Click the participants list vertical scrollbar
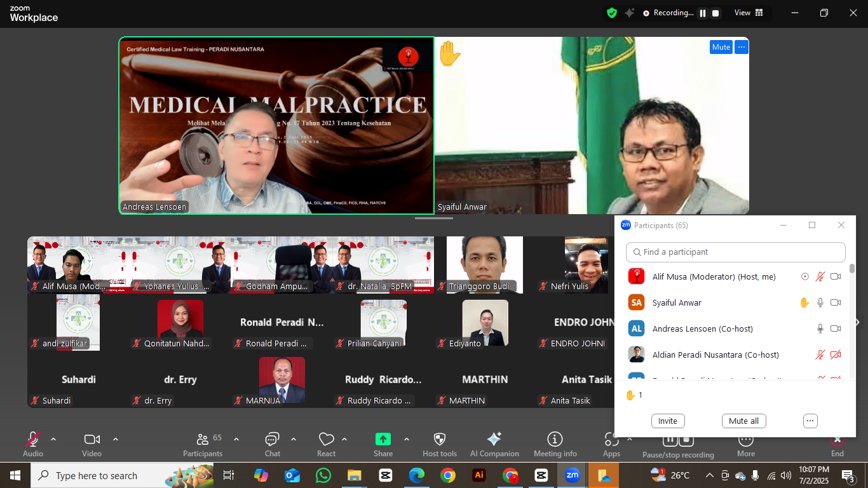The width and height of the screenshot is (868, 488). coord(852,318)
